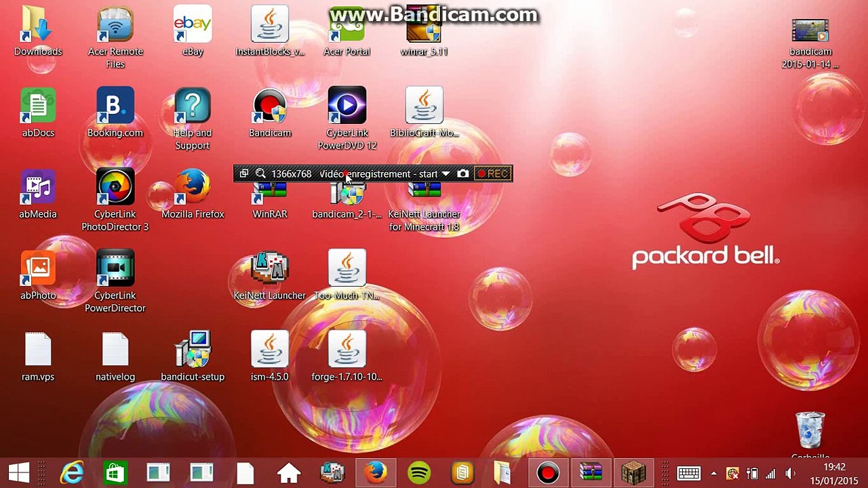The width and height of the screenshot is (868, 488).
Task: Open the Corbeille recycle bin
Action: [x=810, y=435]
